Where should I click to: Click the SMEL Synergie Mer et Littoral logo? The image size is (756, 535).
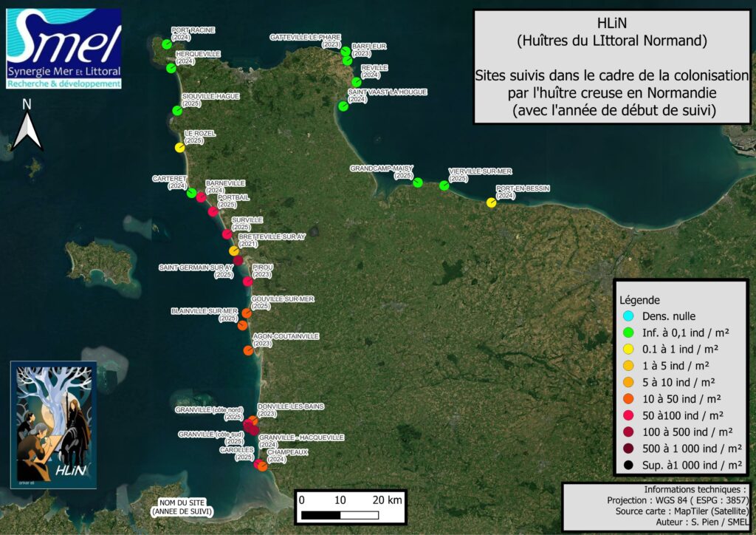pyautogui.click(x=63, y=49)
